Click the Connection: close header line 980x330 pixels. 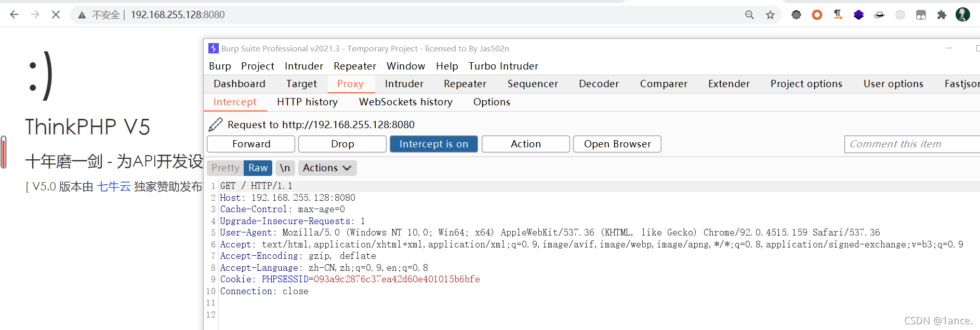coord(264,291)
